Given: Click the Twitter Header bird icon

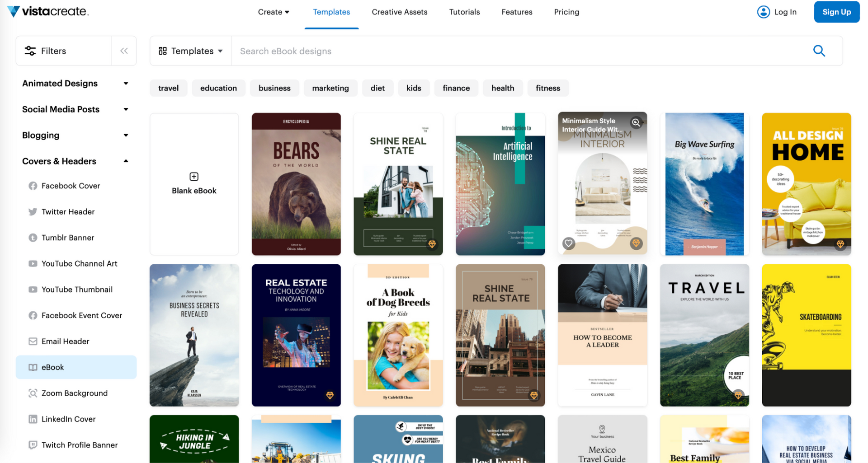Looking at the screenshot, I should point(33,211).
